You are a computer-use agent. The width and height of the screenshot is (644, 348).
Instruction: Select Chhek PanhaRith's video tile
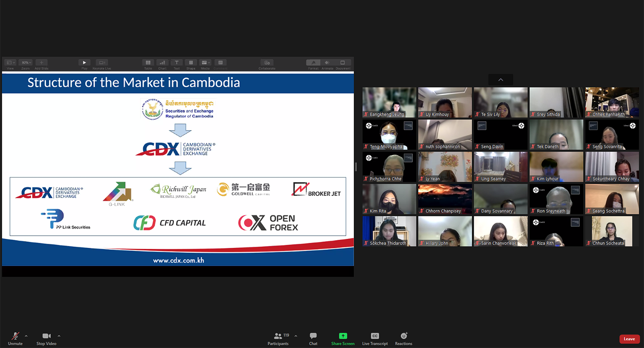click(612, 102)
